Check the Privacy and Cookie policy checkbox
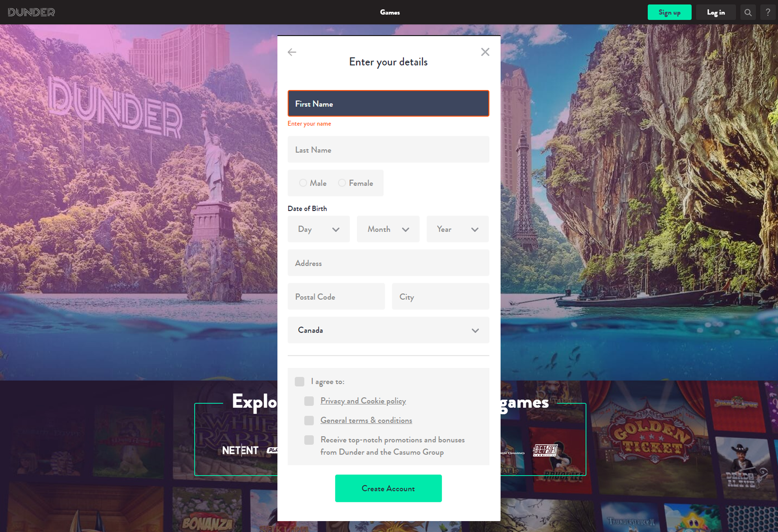 pos(309,401)
